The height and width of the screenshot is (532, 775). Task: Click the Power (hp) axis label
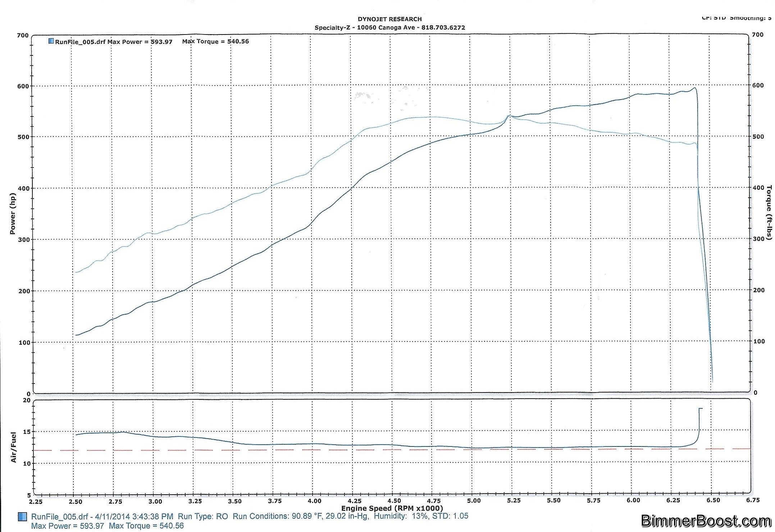click(13, 214)
